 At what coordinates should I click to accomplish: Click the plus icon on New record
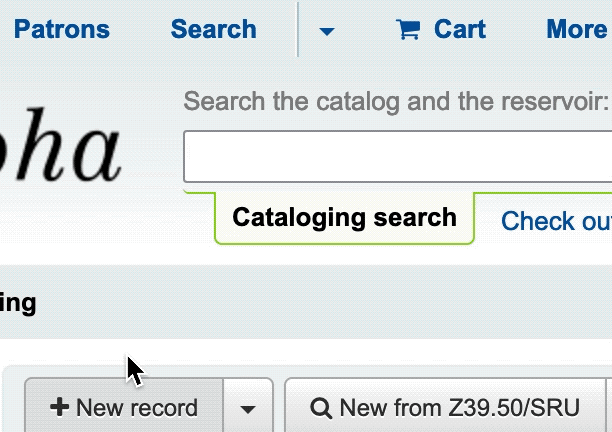pos(60,408)
